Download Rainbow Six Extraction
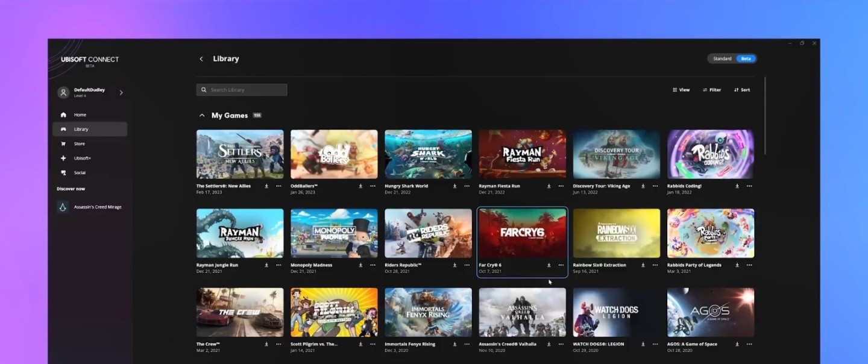 point(643,265)
